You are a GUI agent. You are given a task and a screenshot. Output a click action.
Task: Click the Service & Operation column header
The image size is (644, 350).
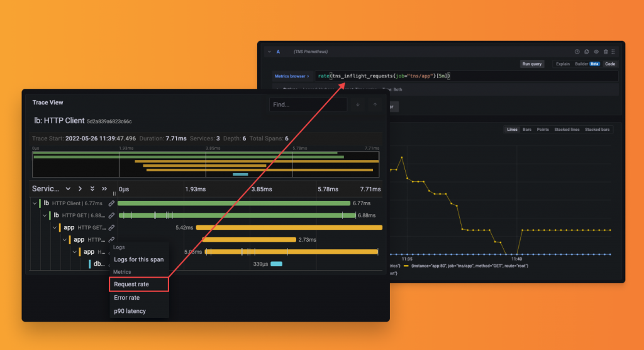(x=45, y=189)
